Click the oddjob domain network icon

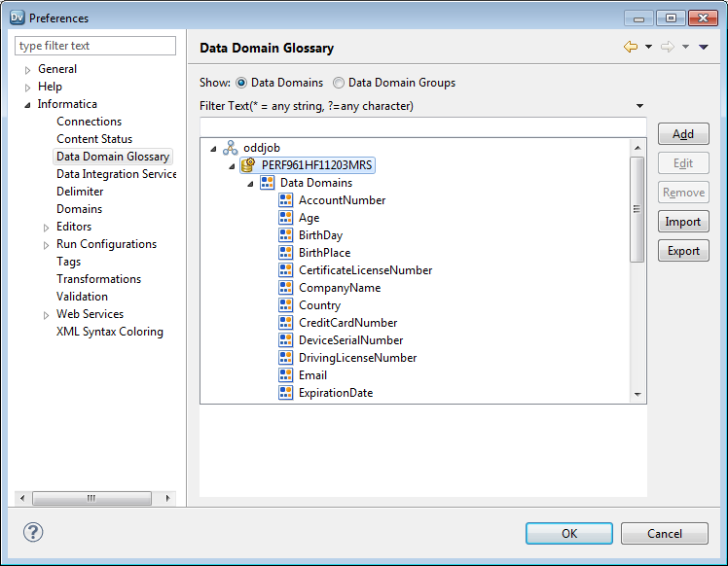pyautogui.click(x=230, y=148)
